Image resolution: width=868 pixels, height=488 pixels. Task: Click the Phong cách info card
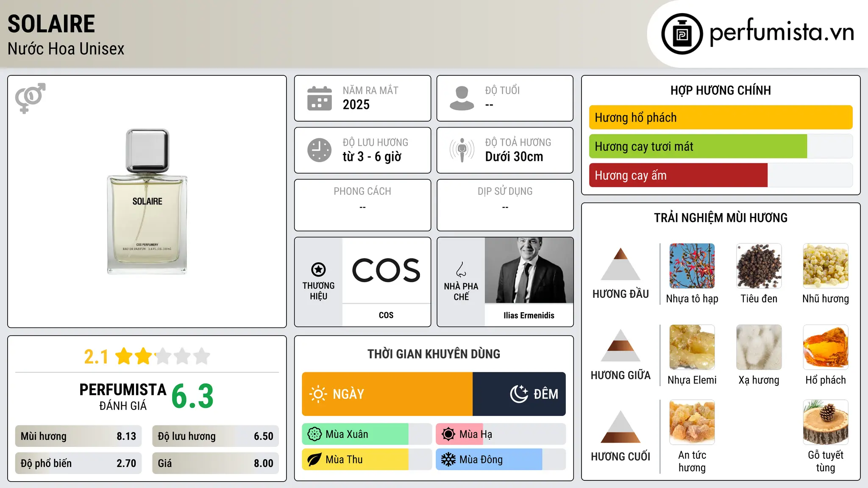[363, 205]
